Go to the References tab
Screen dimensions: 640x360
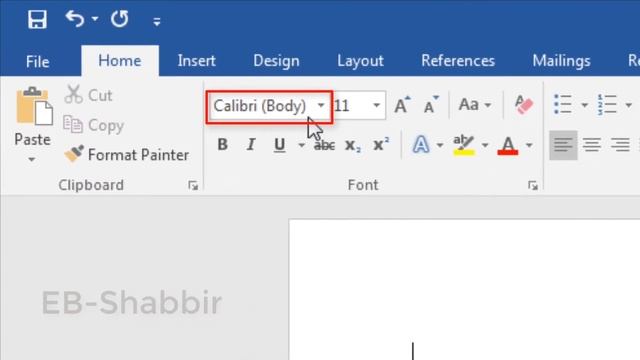click(458, 61)
